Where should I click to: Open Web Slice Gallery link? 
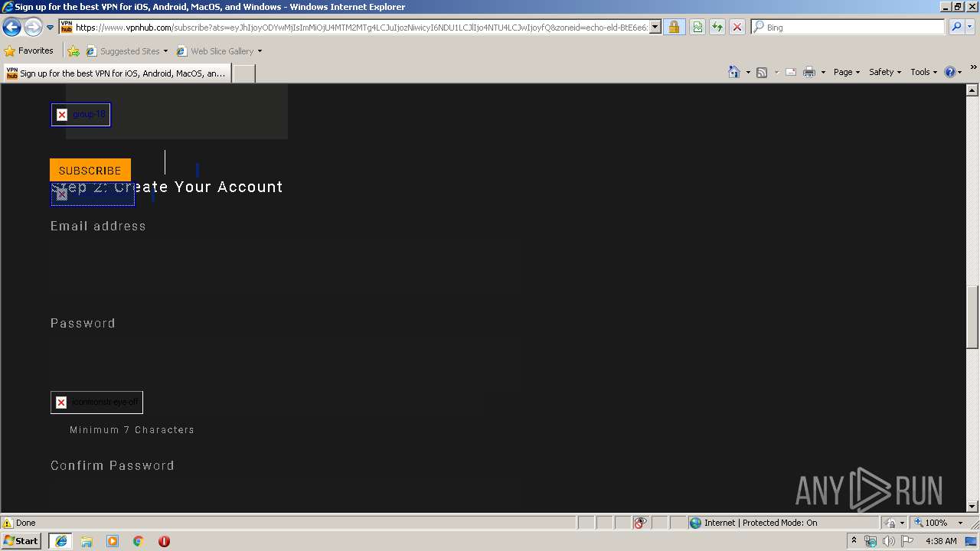click(x=219, y=51)
